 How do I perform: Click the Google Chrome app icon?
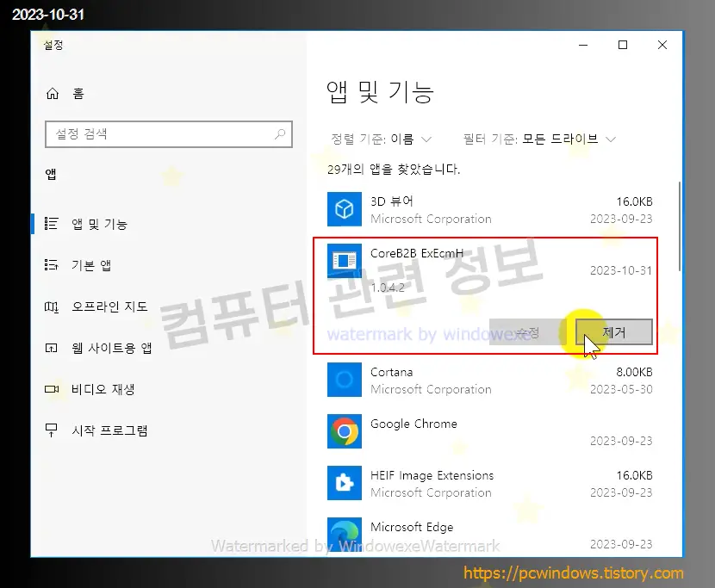[345, 431]
